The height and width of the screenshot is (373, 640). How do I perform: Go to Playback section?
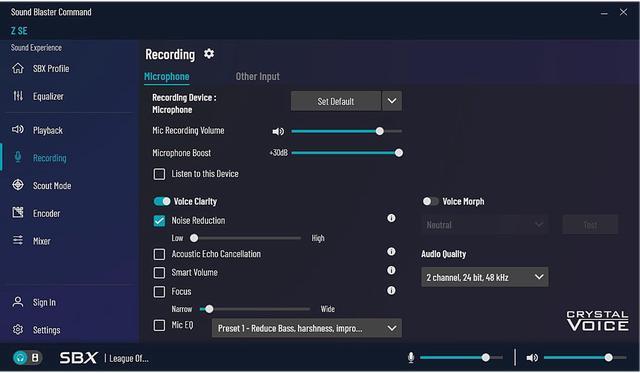pyautogui.click(x=48, y=130)
